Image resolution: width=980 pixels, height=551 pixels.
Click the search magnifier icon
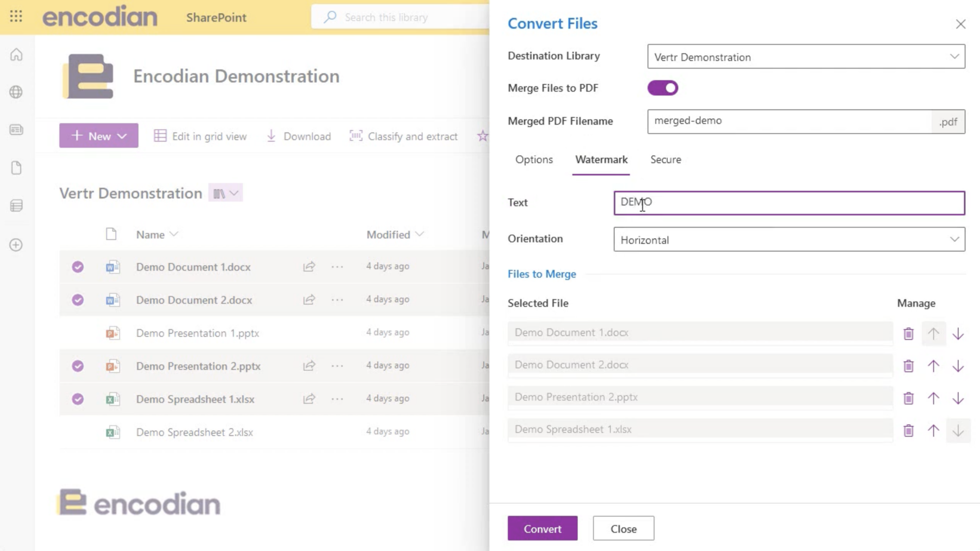[330, 17]
